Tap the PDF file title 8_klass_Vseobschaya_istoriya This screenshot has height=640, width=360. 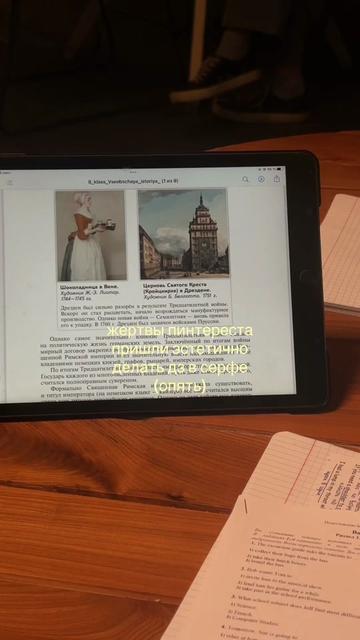coord(133,181)
